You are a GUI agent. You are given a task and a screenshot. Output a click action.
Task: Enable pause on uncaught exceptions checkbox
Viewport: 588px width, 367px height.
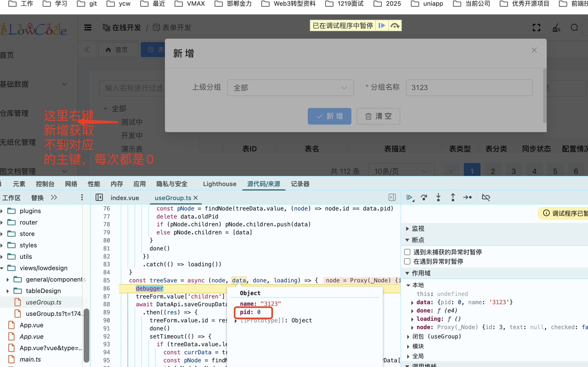tap(407, 252)
